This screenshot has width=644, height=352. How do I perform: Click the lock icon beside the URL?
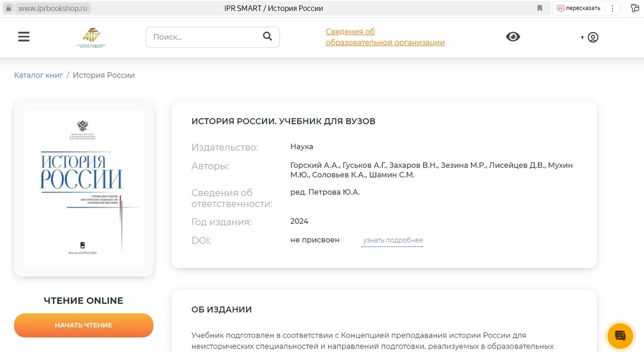tap(8, 9)
